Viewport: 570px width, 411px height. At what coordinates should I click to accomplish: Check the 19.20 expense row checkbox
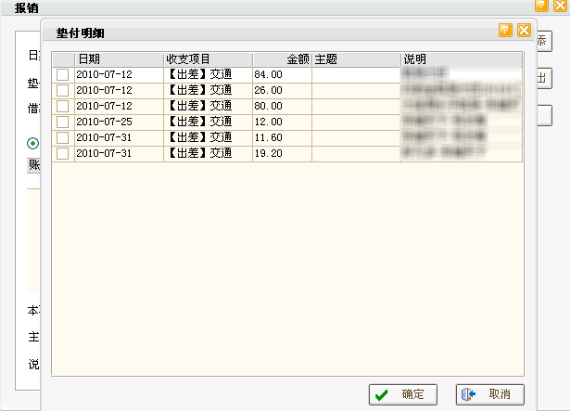(63, 154)
